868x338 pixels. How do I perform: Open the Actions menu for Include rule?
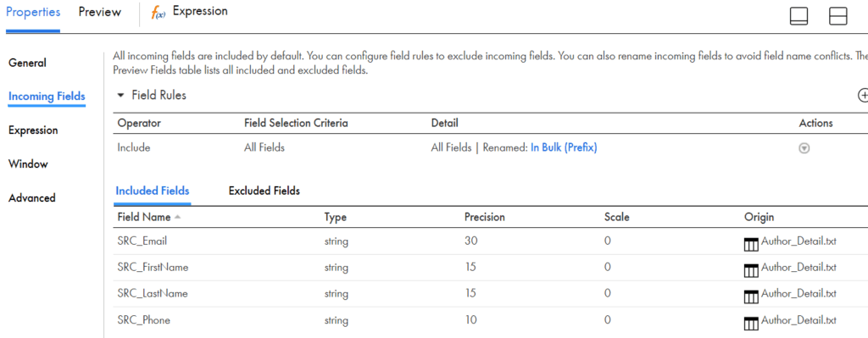coord(804,148)
